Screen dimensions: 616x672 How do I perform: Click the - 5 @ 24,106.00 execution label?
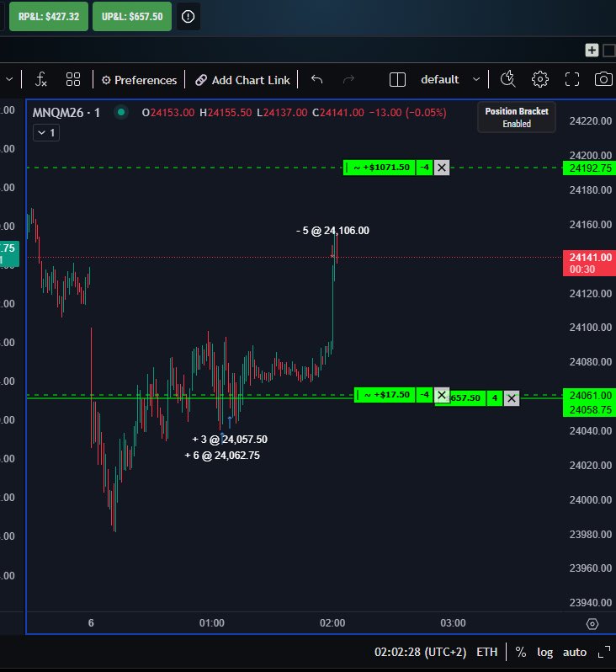(332, 231)
